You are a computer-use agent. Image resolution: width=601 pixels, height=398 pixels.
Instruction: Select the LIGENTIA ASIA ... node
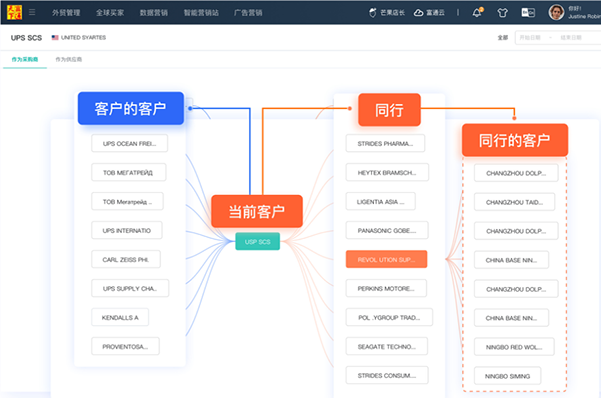tap(381, 202)
